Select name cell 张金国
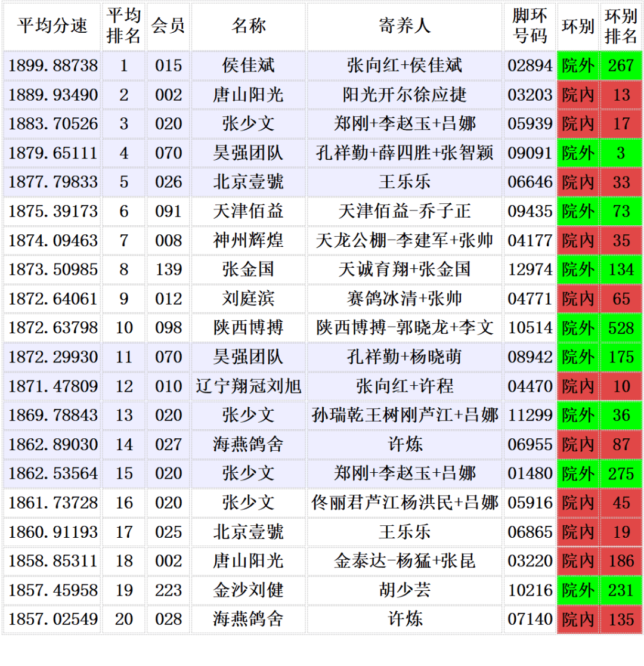The image size is (644, 666). [249, 270]
